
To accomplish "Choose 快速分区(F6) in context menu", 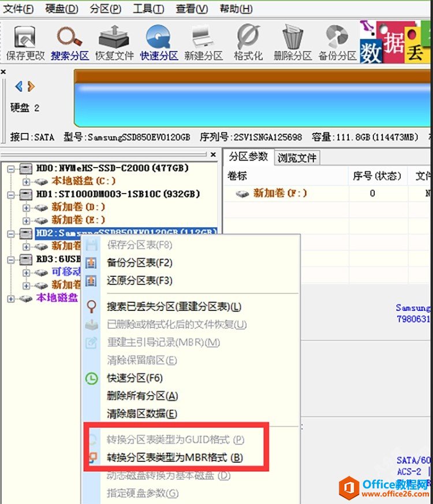I will [x=135, y=378].
